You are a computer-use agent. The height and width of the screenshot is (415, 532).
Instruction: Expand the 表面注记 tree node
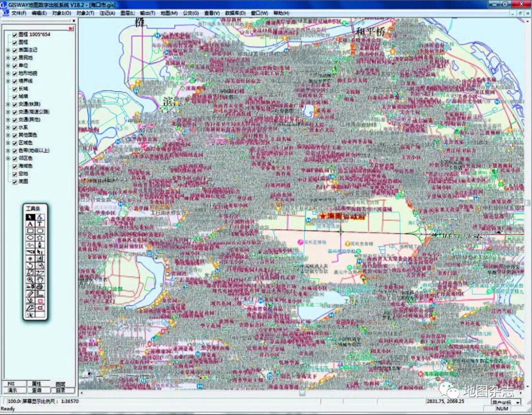[8, 50]
